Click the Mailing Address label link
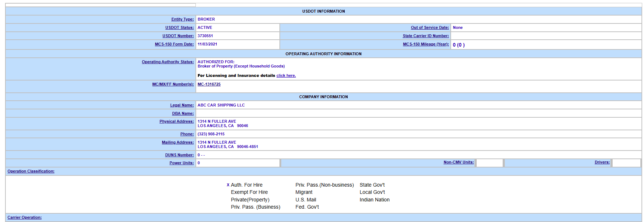 178,143
